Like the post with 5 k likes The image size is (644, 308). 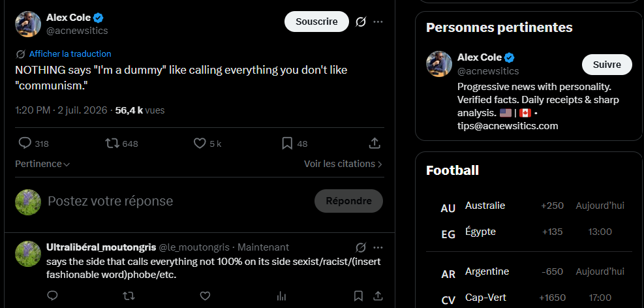(x=207, y=144)
